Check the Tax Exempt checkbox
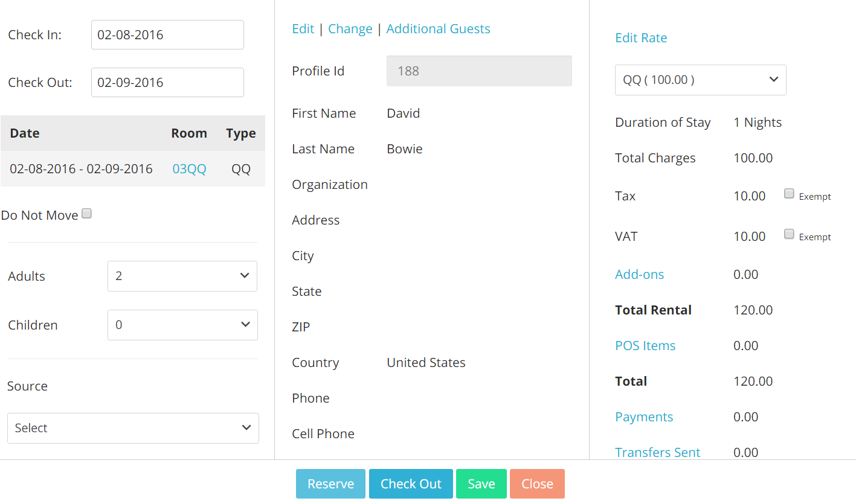 click(789, 194)
